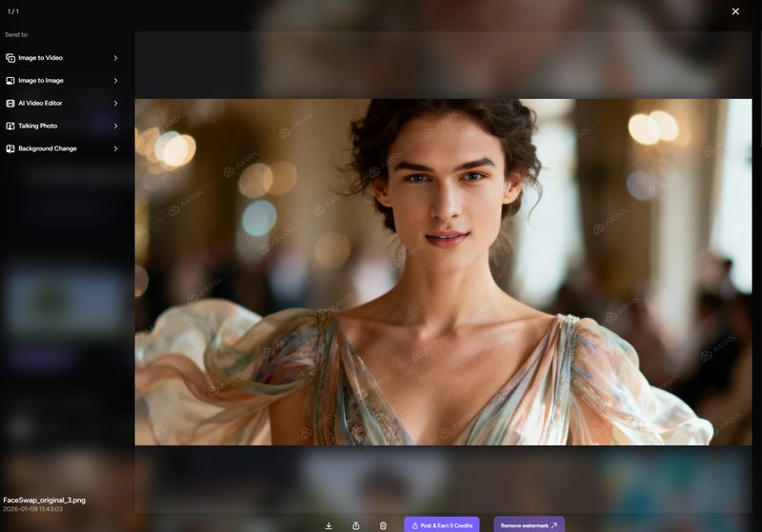Expand the Image to Video chevron arrow
The height and width of the screenshot is (532, 762).
115,58
